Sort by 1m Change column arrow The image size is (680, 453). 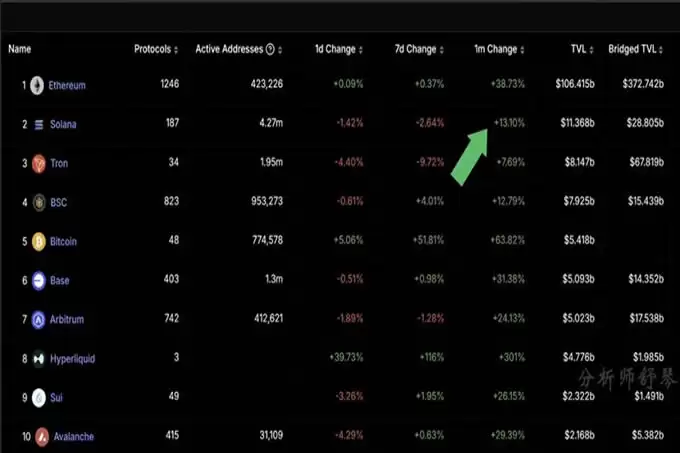pos(523,50)
